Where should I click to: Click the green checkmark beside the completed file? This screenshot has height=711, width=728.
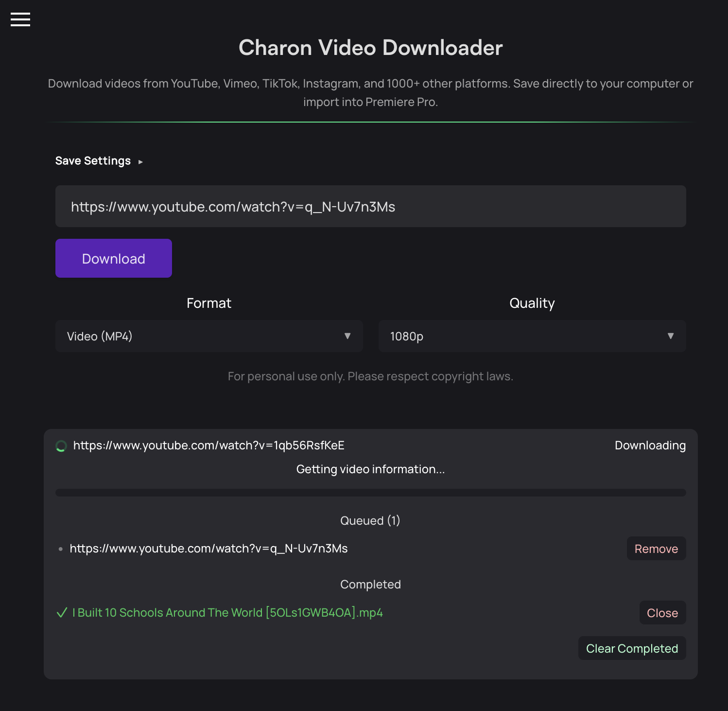point(62,612)
